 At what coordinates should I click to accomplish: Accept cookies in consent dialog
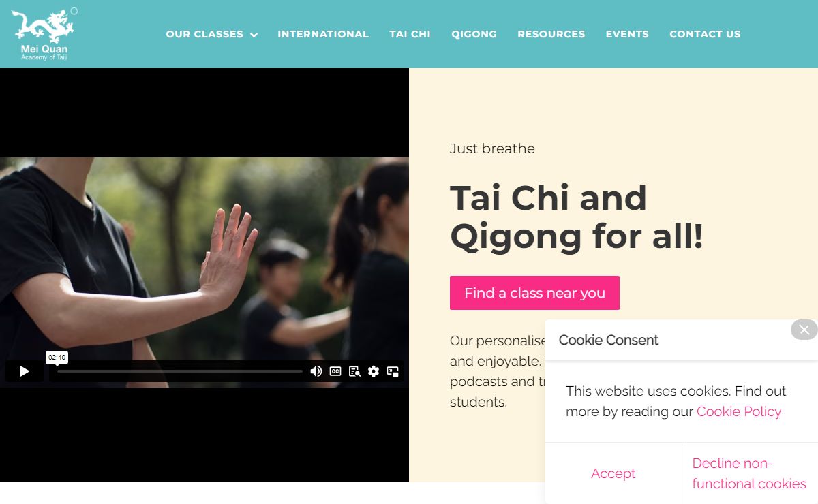pyautogui.click(x=613, y=473)
